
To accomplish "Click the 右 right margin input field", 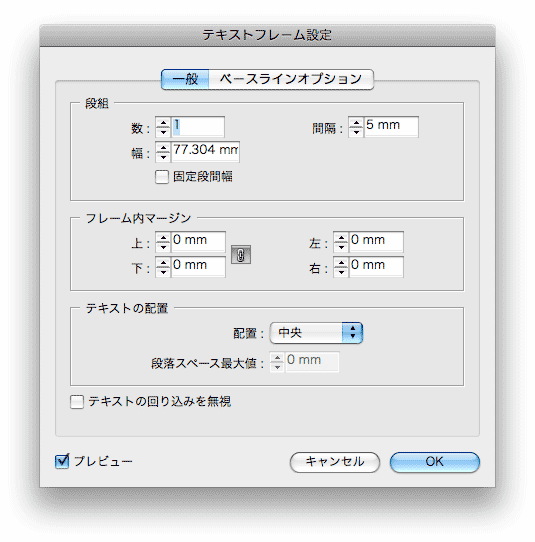I will pos(376,267).
